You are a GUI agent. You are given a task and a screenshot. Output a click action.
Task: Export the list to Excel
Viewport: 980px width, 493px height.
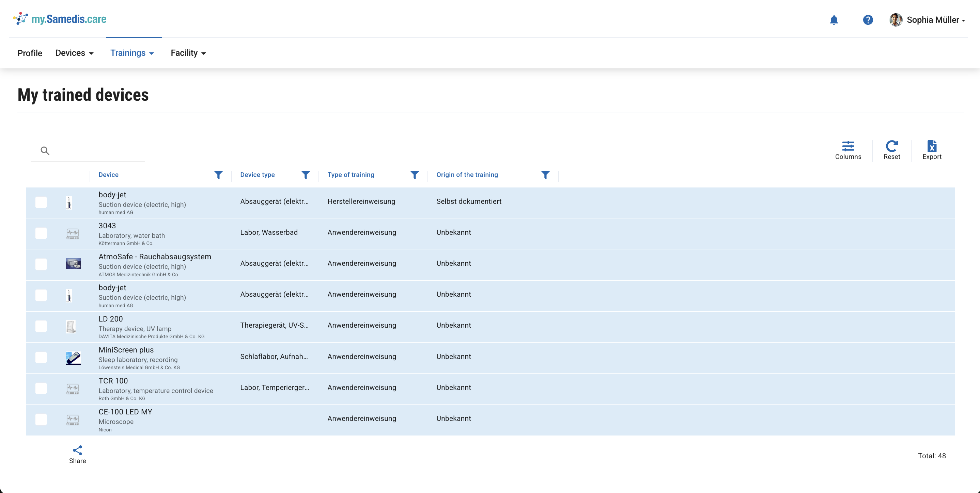tap(931, 150)
